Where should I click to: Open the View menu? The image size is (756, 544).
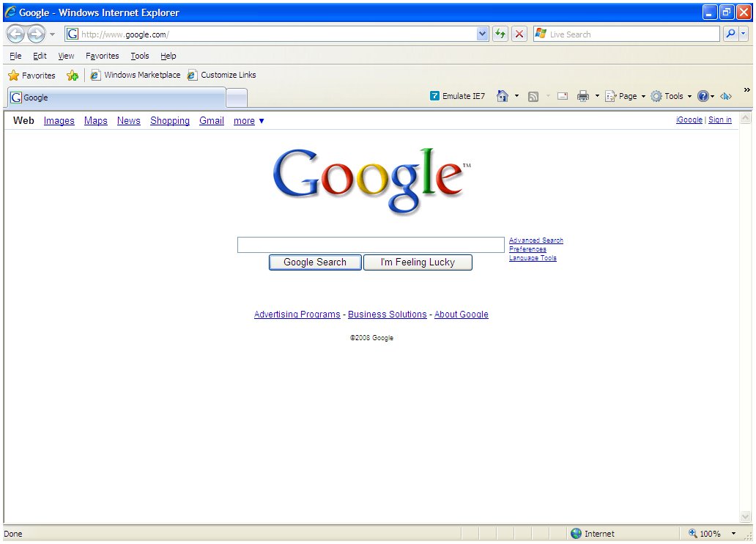pyautogui.click(x=66, y=56)
